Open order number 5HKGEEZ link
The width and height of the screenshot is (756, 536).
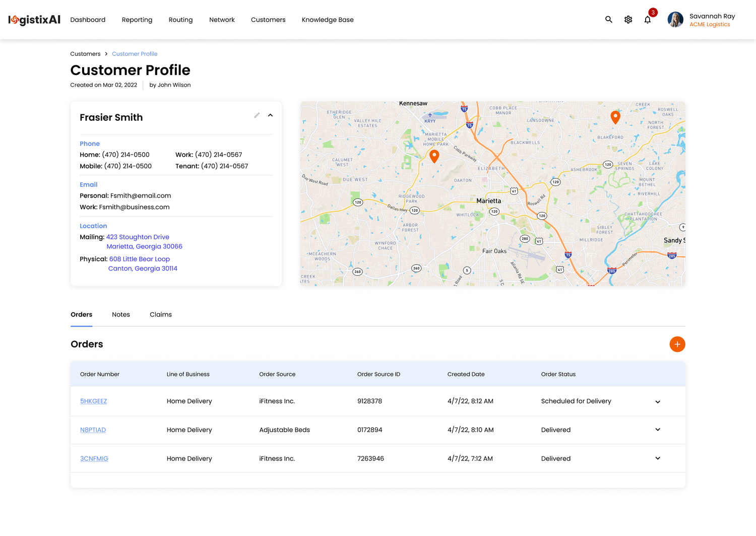93,401
